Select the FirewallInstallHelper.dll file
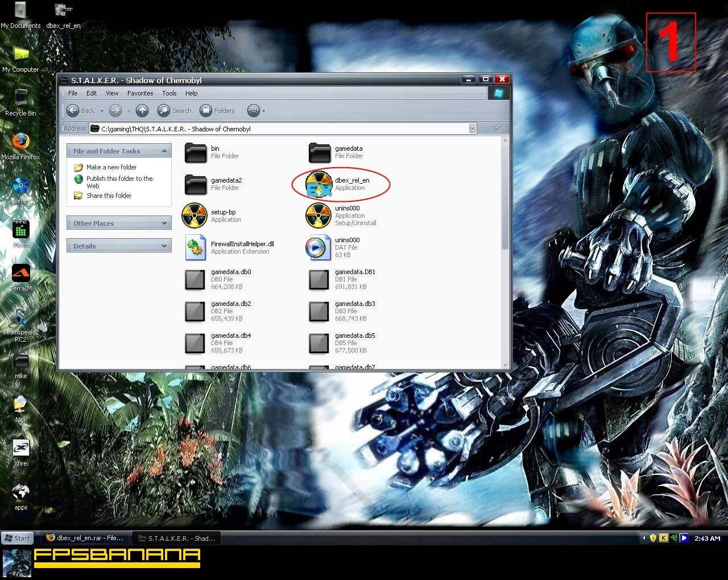The height and width of the screenshot is (580, 728). tap(195, 248)
